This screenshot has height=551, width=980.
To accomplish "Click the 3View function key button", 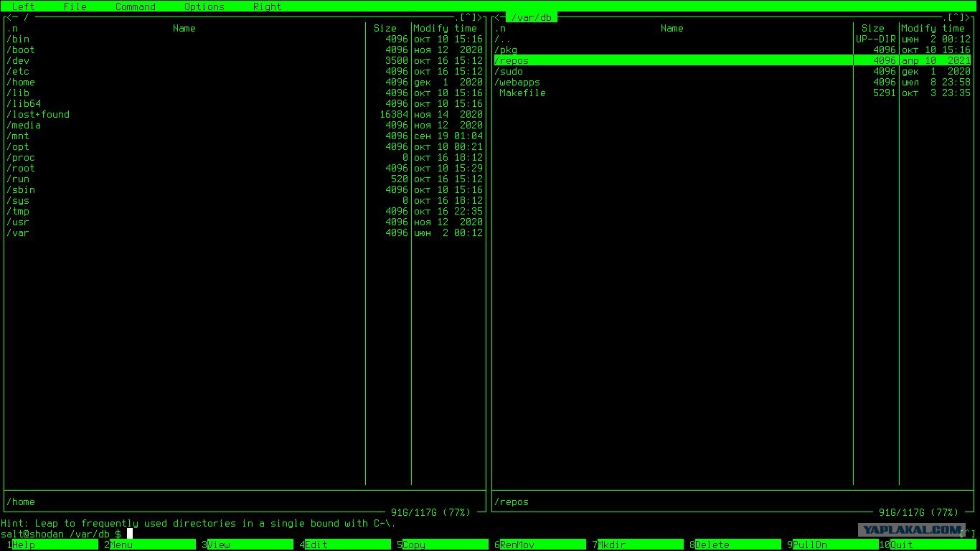I will [247, 545].
